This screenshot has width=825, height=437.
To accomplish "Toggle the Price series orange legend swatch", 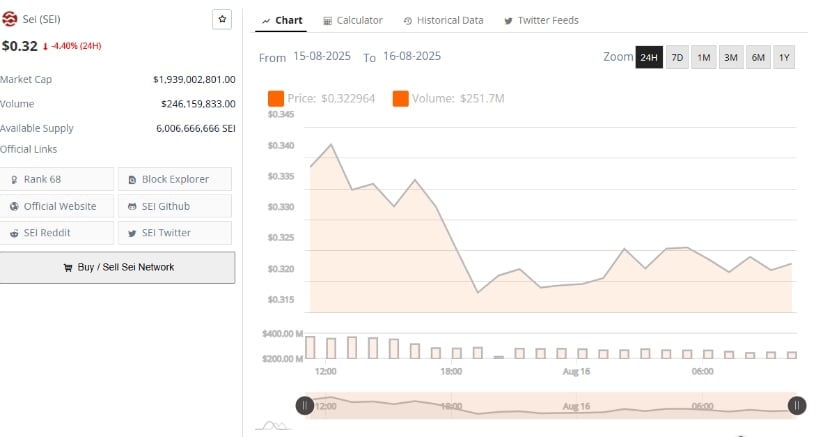I will coord(276,98).
